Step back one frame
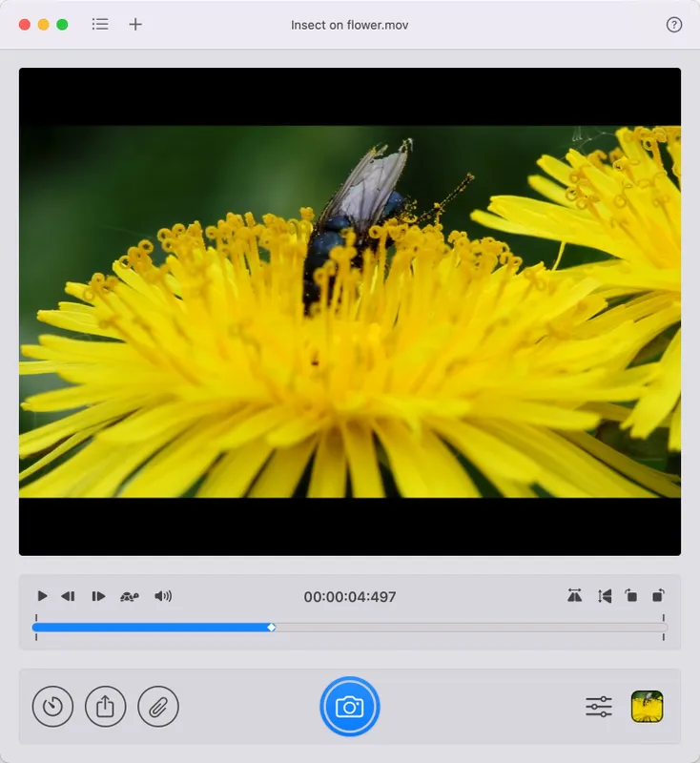700x763 pixels. (x=68, y=596)
